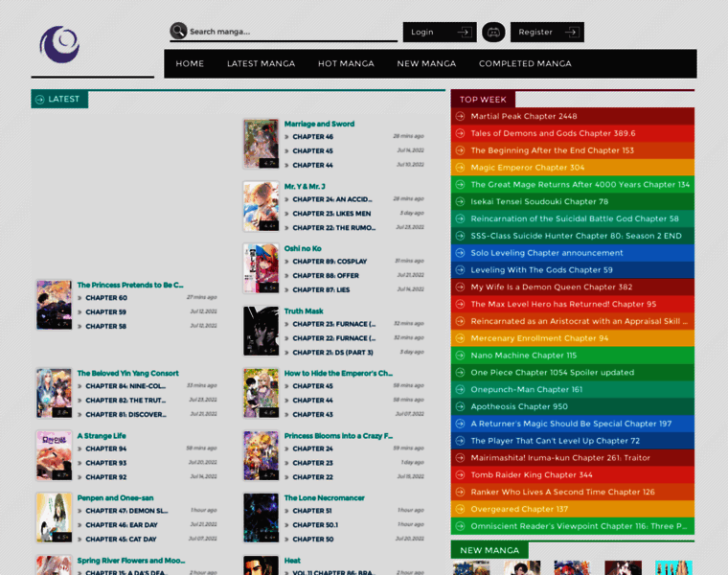
Task: Open CHAPTER 46: EAR DAY of Penpen
Action: 122,525
